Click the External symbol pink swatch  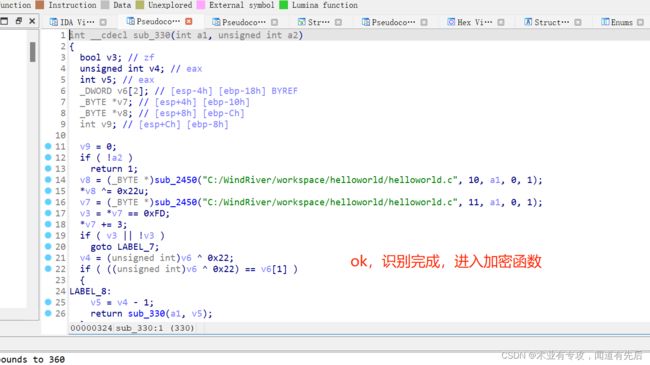coord(201,5)
